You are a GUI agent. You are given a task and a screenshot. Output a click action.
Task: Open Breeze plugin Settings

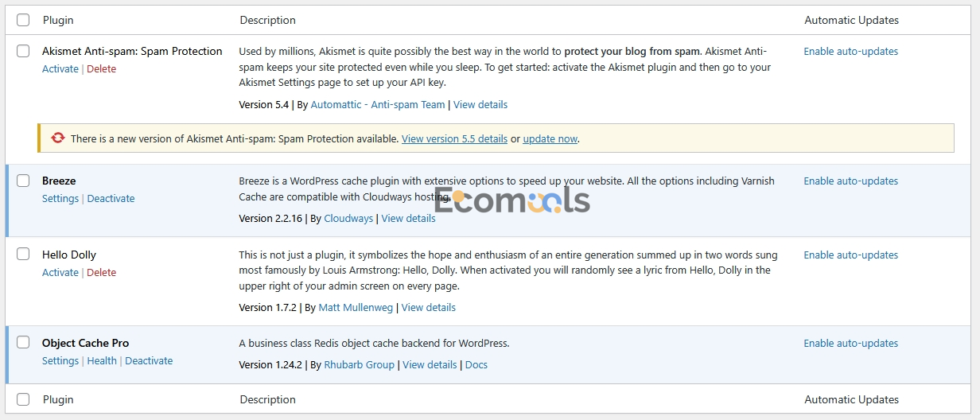[60, 198]
